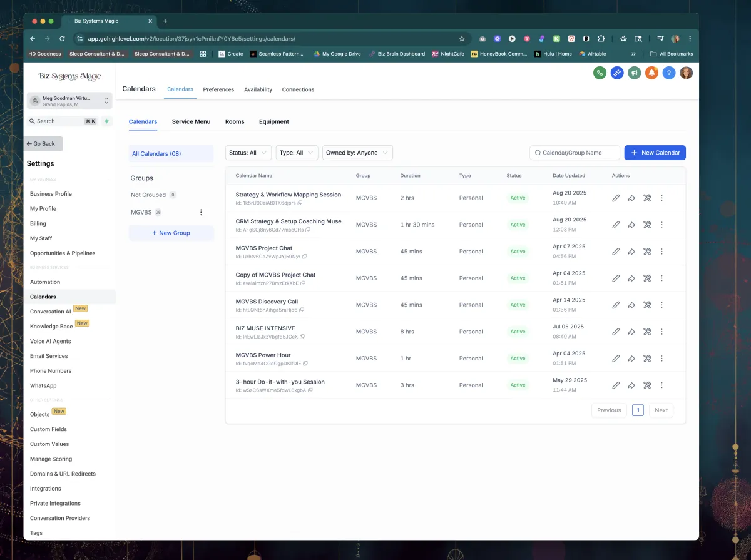Open more actions for Copy of MGVBS Project Chat

click(662, 278)
